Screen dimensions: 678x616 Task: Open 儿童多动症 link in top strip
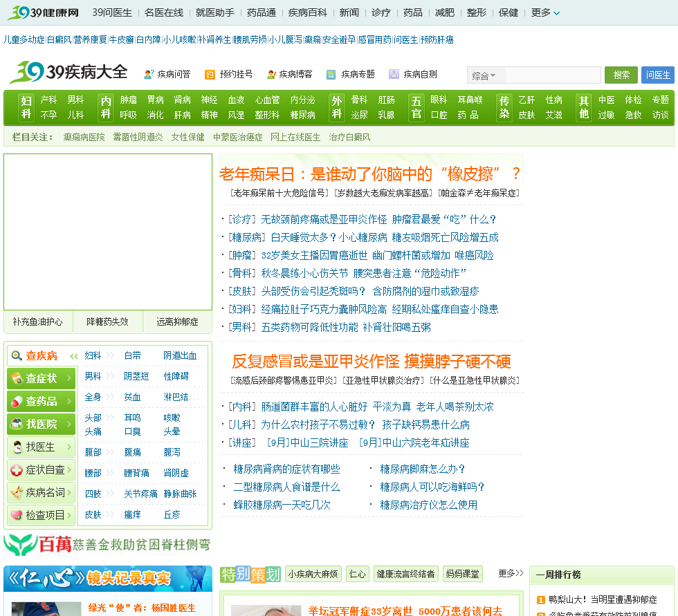(x=24, y=39)
